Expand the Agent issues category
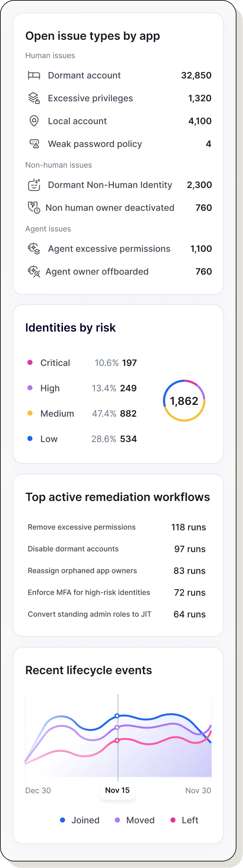Screen dimensions: 243x868 point(48,228)
